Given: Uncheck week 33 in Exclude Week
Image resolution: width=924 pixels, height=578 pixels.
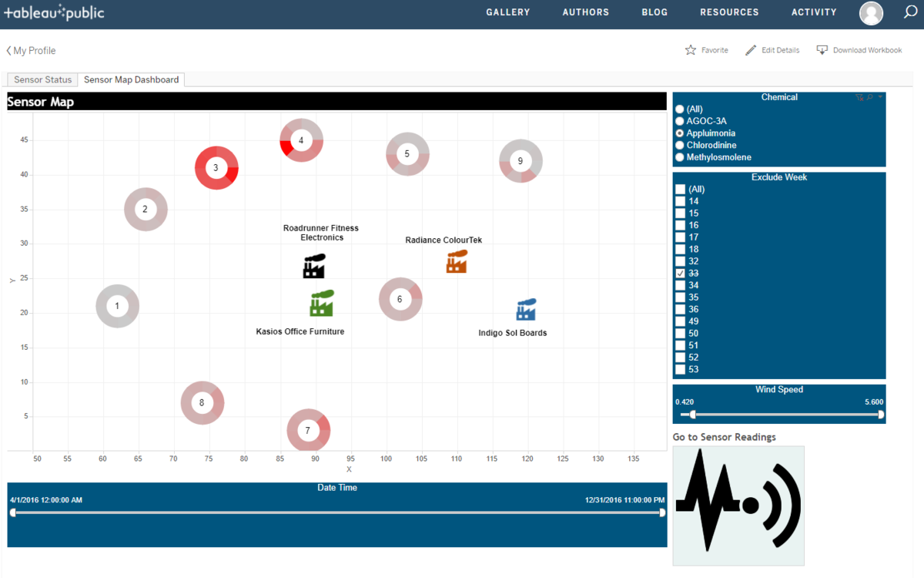Looking at the screenshot, I should tap(680, 274).
